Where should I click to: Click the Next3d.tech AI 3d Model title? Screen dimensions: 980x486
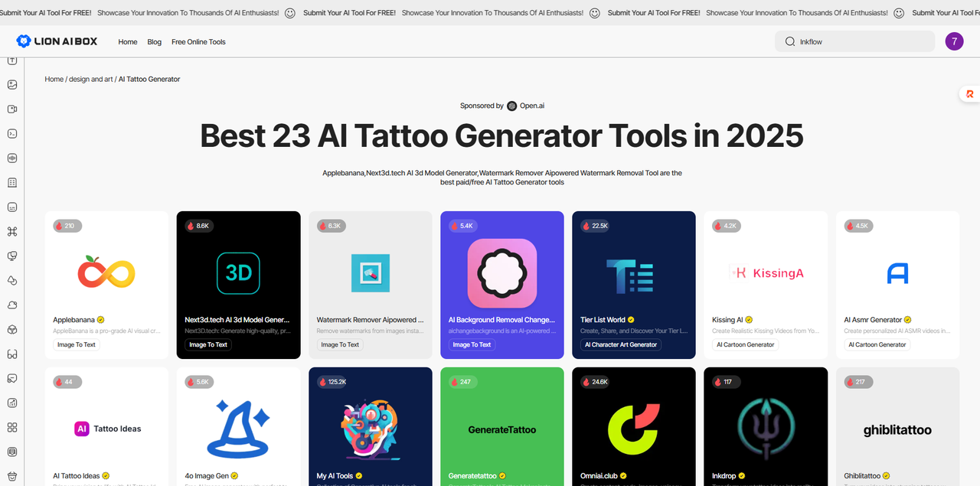tap(237, 320)
